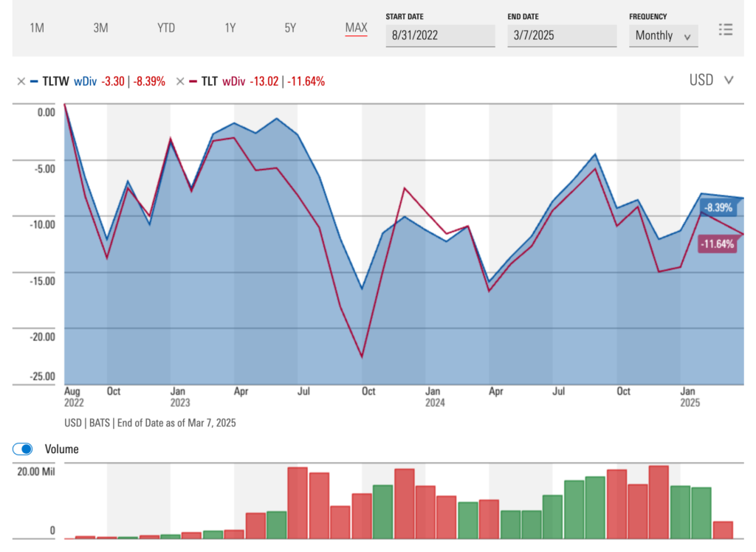The width and height of the screenshot is (756, 552).
Task: Choose the 1Y time range
Action: tap(230, 28)
